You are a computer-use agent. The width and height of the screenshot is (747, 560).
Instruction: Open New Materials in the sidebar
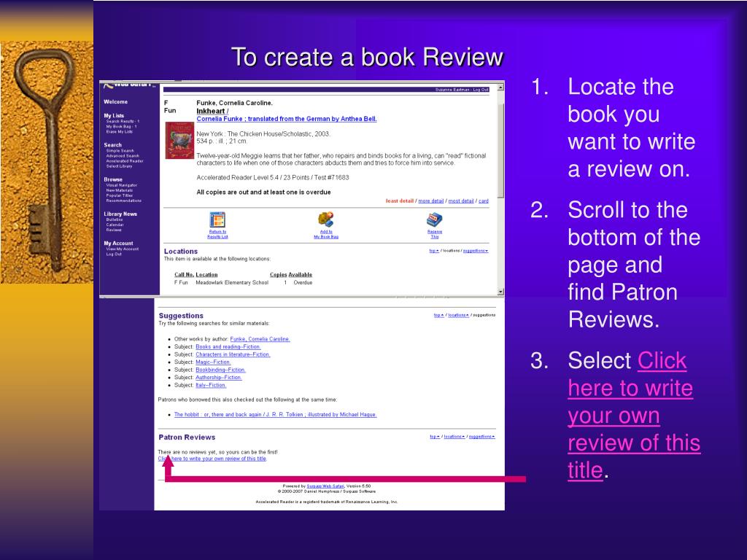click(x=119, y=190)
